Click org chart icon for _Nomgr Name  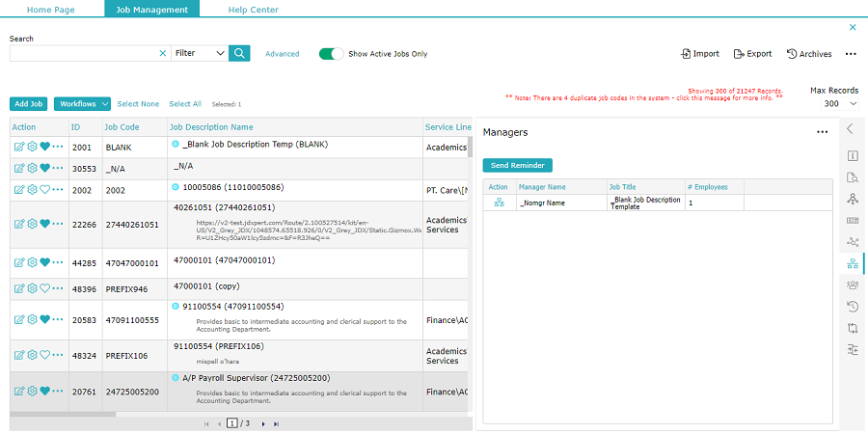(x=499, y=203)
